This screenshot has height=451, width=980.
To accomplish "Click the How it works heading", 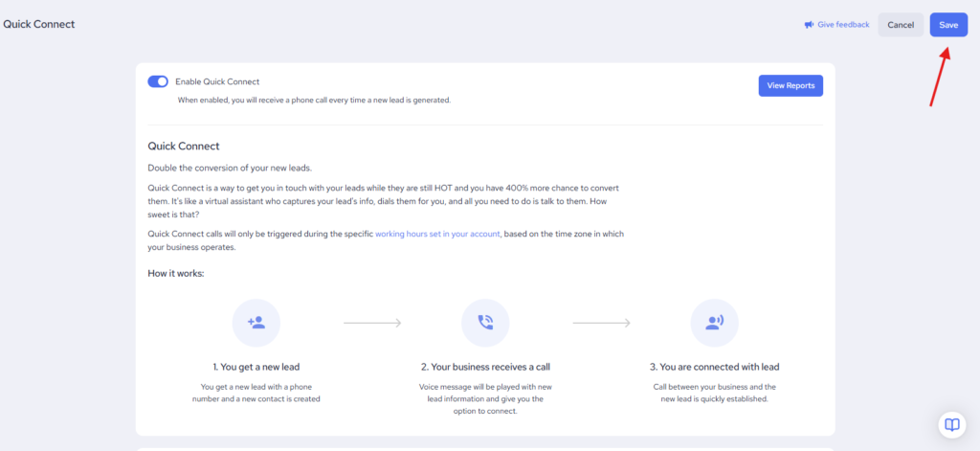I will [176, 273].
